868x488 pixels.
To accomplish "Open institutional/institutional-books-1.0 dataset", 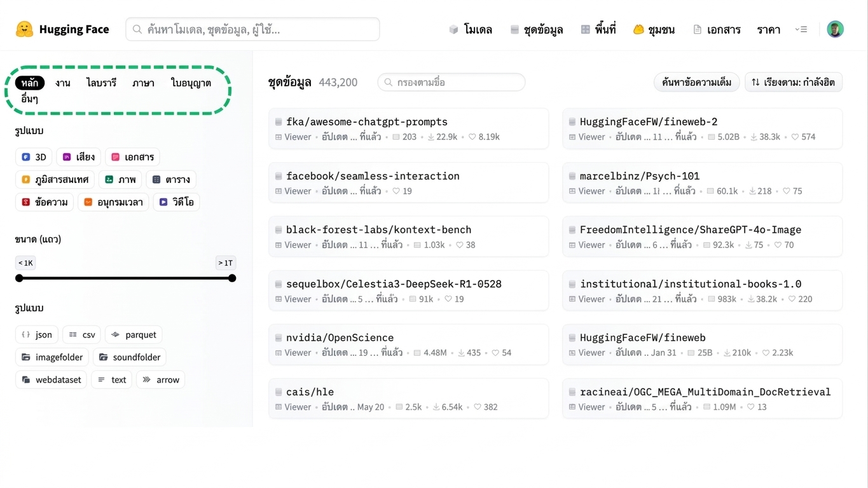I will 702,290.
